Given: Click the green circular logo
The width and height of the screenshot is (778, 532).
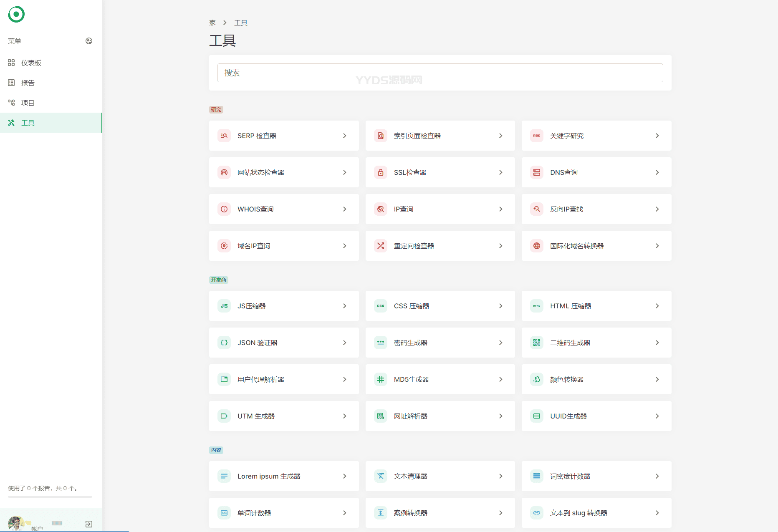Looking at the screenshot, I should 16,14.
